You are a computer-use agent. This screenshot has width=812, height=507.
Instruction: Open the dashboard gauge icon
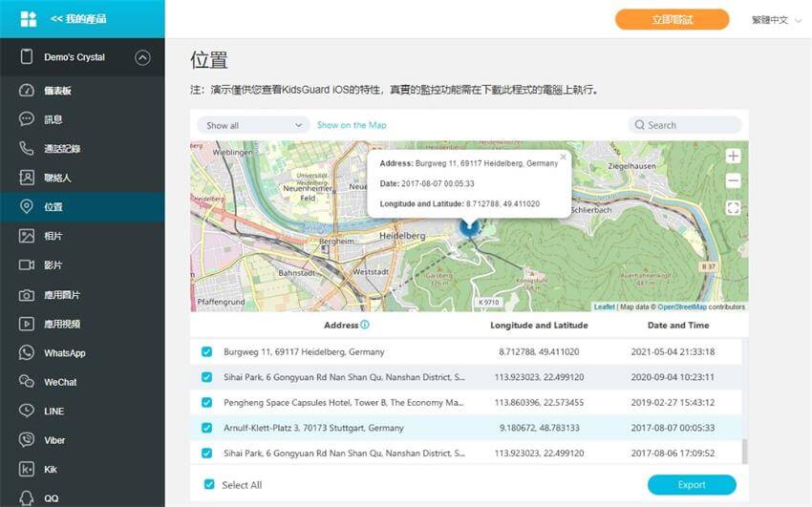[x=27, y=90]
